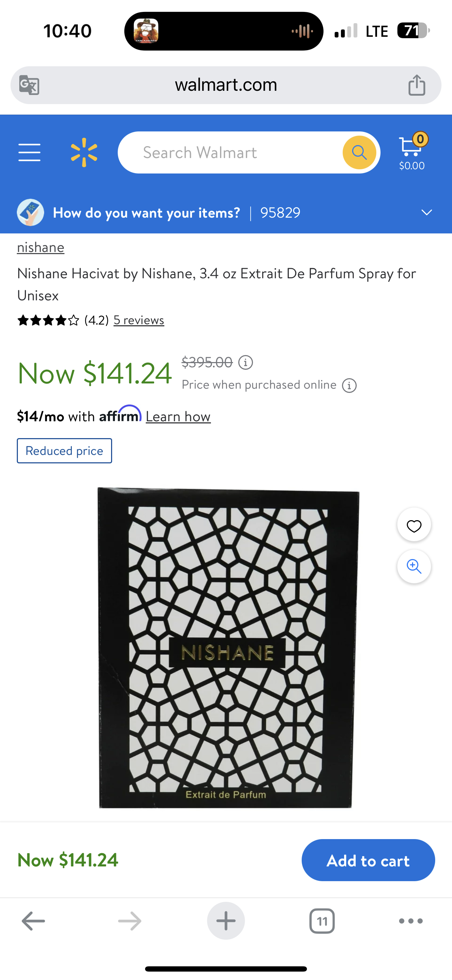This screenshot has width=452, height=980.
Task: Expand the delivery options chevron
Action: click(426, 212)
